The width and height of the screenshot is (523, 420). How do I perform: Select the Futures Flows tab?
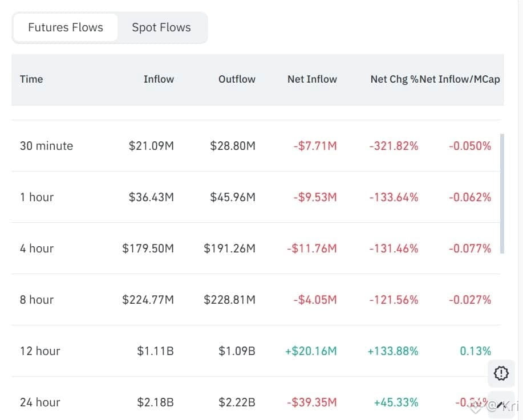(x=65, y=27)
